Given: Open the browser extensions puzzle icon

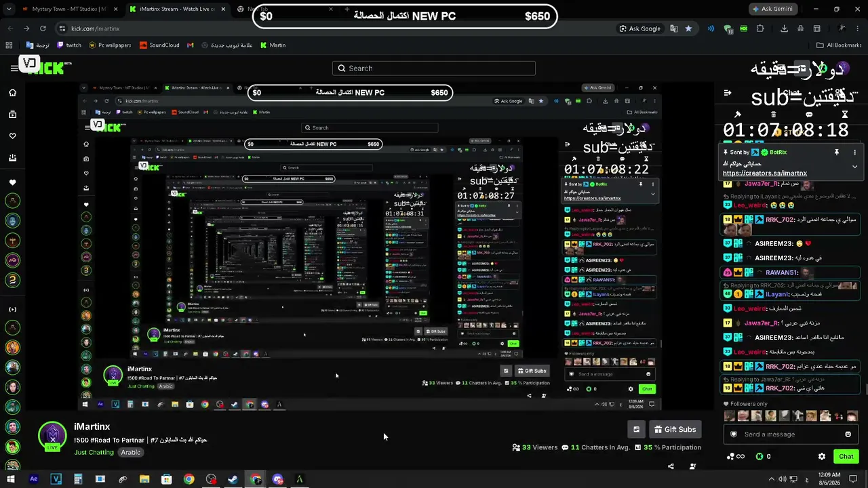Looking at the screenshot, I should click(x=760, y=28).
